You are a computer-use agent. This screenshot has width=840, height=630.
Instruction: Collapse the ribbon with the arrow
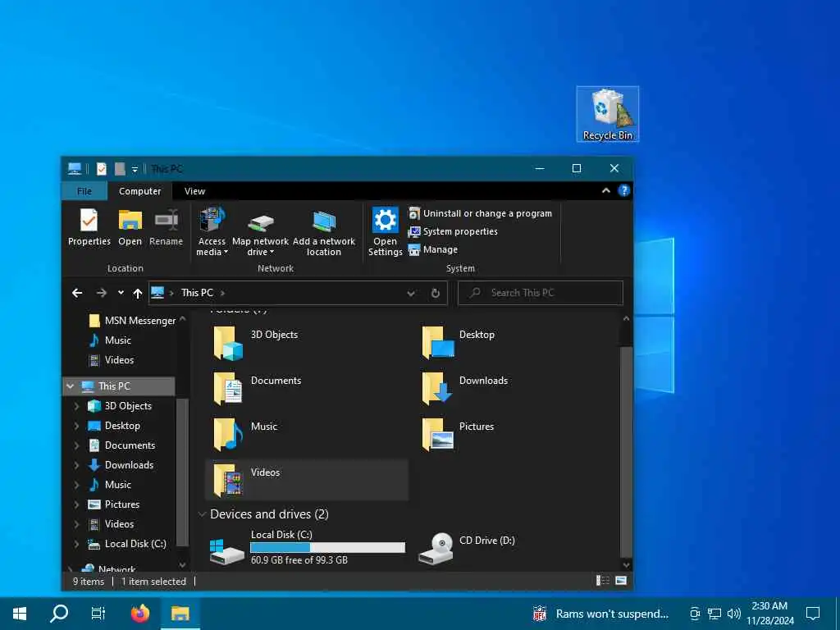tap(606, 190)
